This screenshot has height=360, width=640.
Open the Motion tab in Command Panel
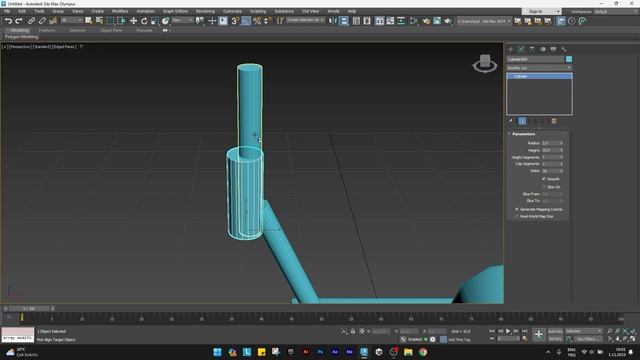[543, 49]
